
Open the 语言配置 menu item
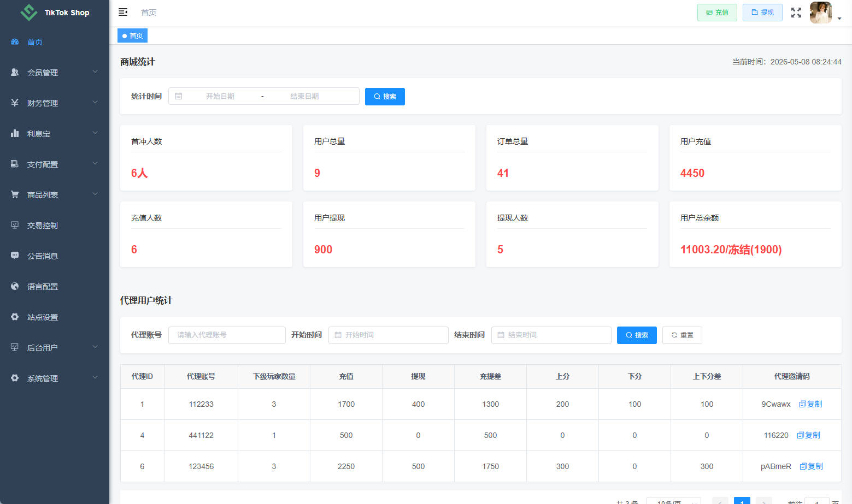(55, 286)
